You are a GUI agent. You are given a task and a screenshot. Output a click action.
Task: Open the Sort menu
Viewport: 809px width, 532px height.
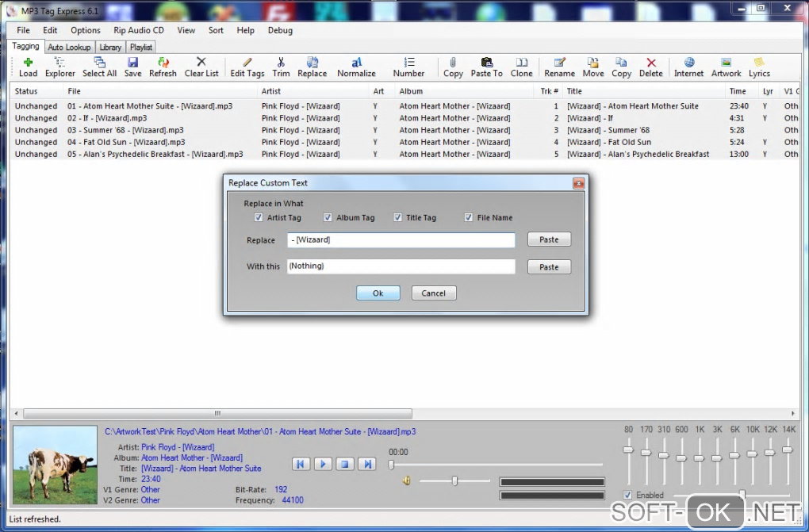tap(216, 30)
